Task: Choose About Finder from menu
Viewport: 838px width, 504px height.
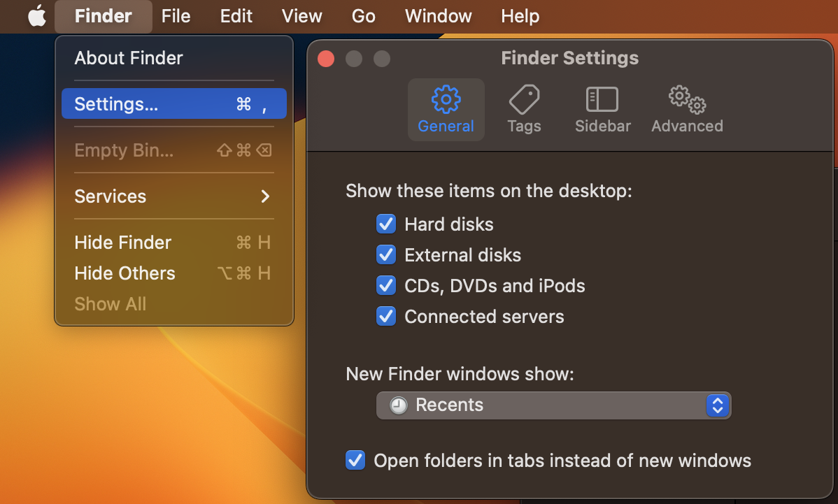Action: click(174, 57)
